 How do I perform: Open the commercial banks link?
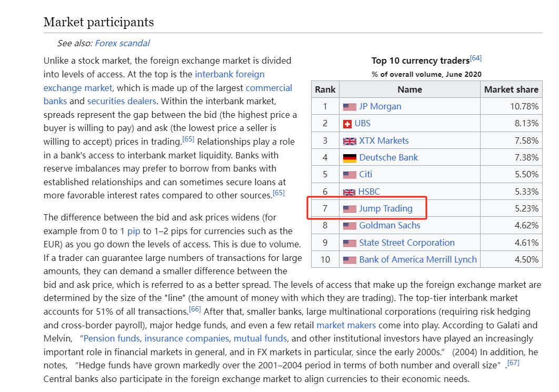point(167,94)
